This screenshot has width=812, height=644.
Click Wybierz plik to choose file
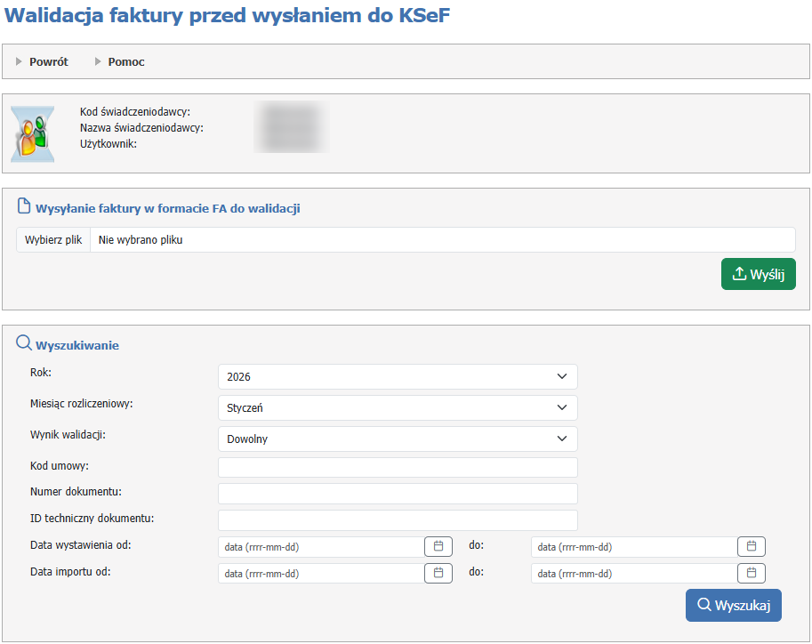coord(53,240)
